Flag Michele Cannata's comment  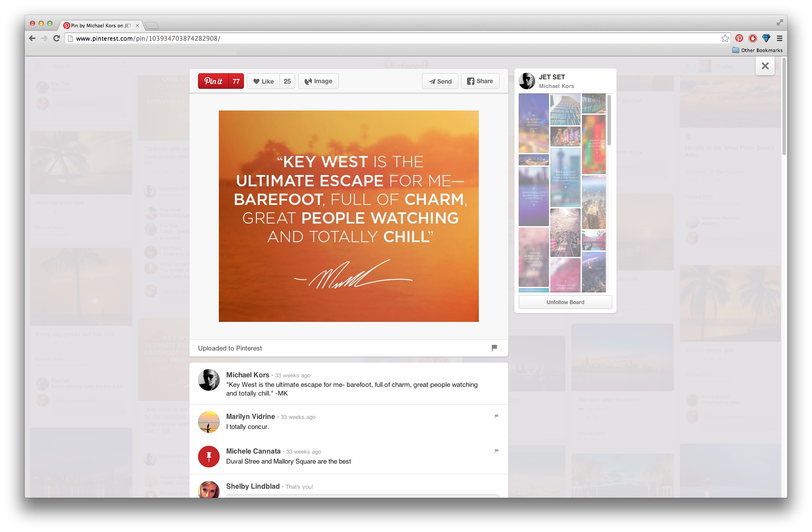pos(497,451)
